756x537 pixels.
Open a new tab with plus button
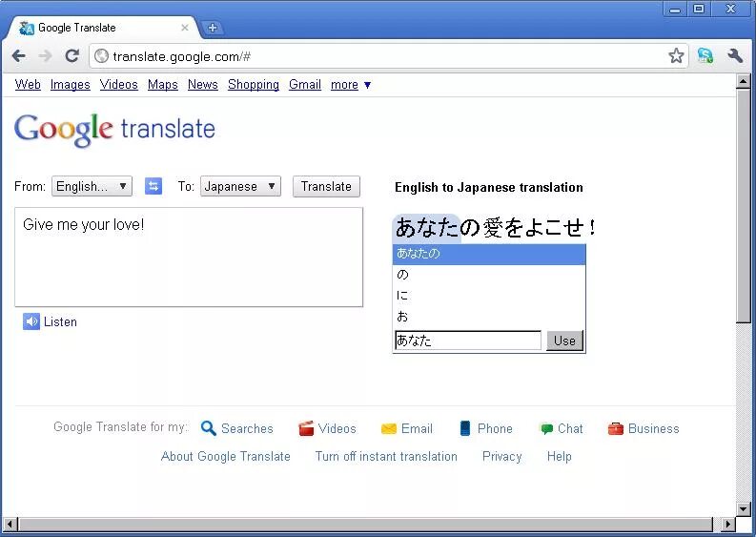pyautogui.click(x=213, y=28)
